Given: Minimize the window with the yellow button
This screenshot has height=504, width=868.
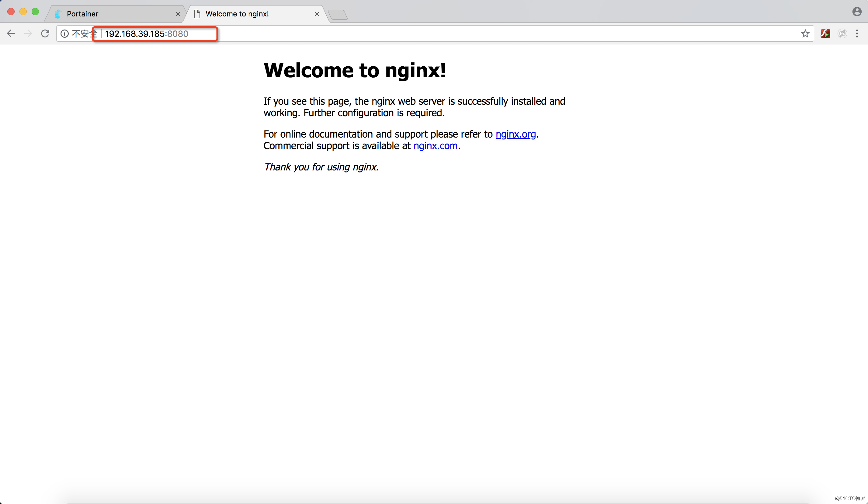Looking at the screenshot, I should tap(23, 12).
